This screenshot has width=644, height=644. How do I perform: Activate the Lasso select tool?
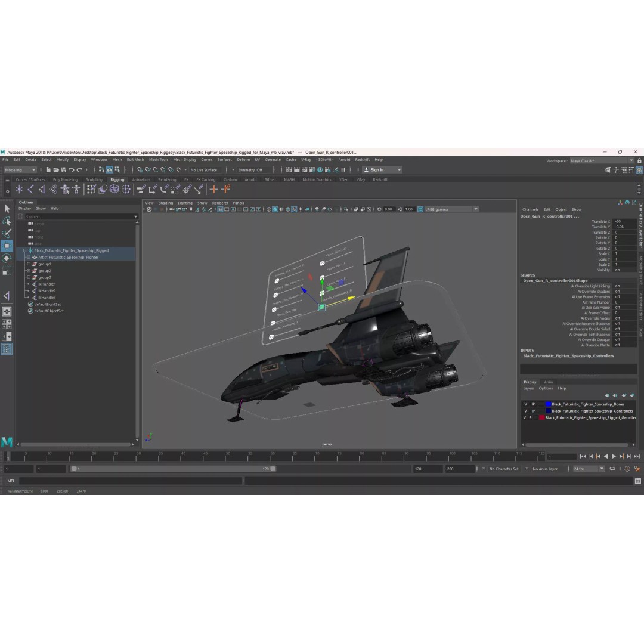coord(7,221)
